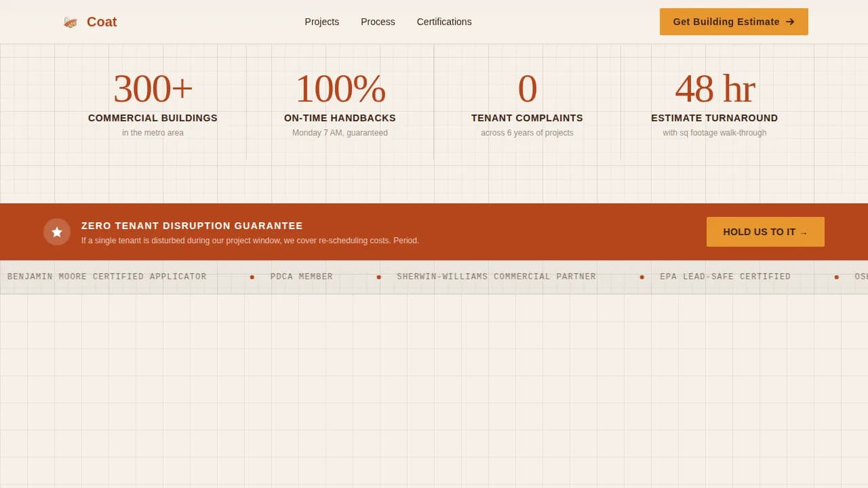Click the dot between PDCA Member and Sherwin-Williams
This screenshot has height=488, width=868.
click(x=379, y=277)
